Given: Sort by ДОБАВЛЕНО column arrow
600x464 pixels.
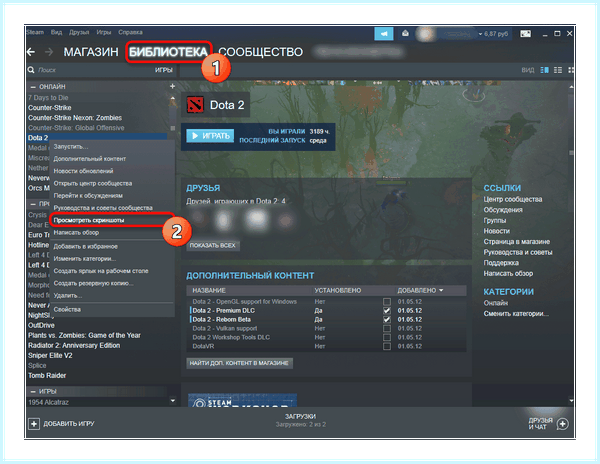Looking at the screenshot, I should click(441, 290).
